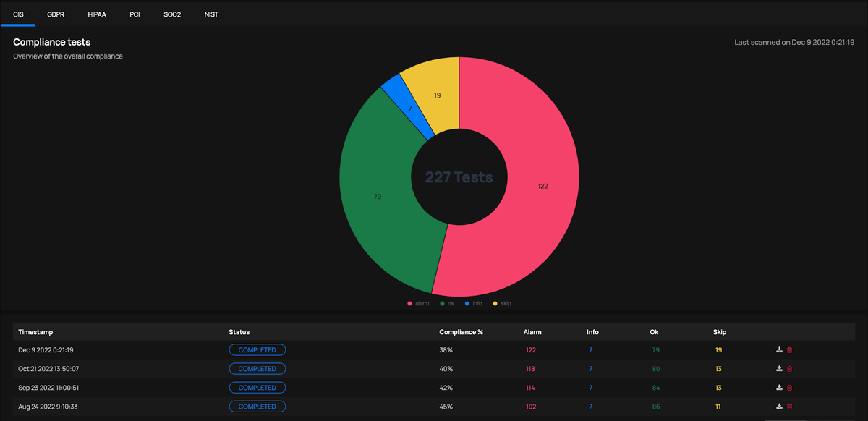The height and width of the screenshot is (421, 868).
Task: Toggle the alarm series in chart legend
Action: point(418,304)
